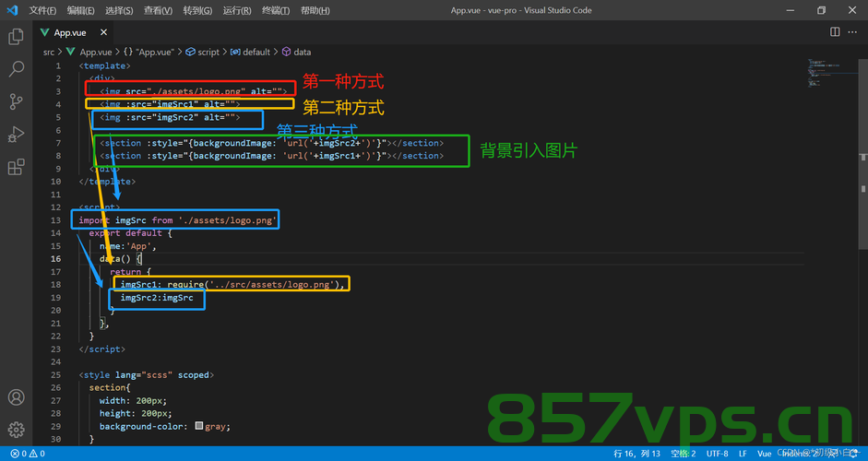Change the UTF-8 file encoding

[x=717, y=454]
